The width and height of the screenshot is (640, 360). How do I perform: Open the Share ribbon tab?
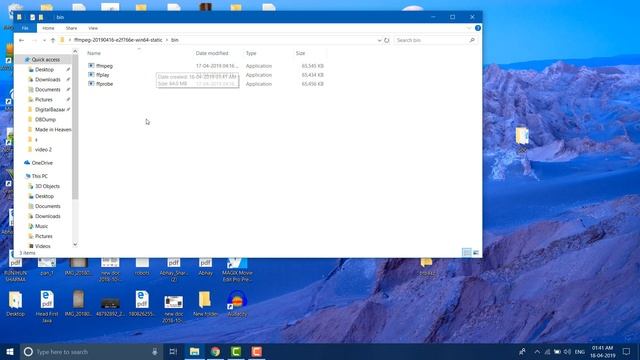tap(71, 28)
